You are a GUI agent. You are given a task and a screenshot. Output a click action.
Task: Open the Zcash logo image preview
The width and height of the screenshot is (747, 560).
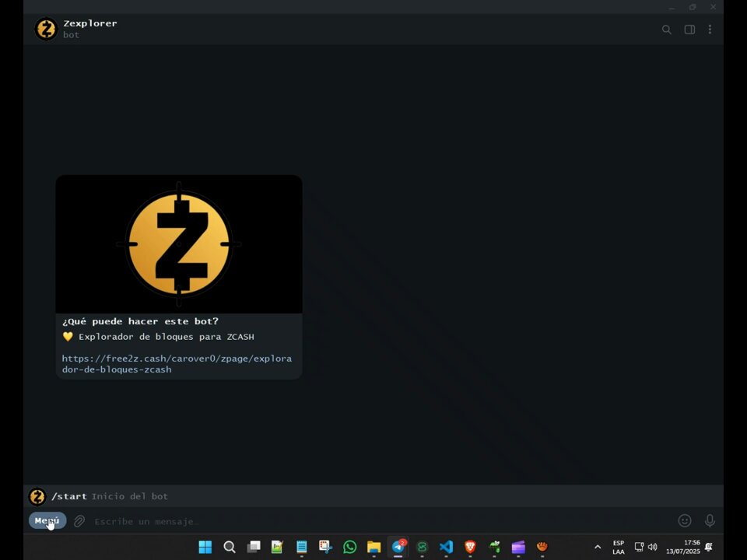(179, 243)
